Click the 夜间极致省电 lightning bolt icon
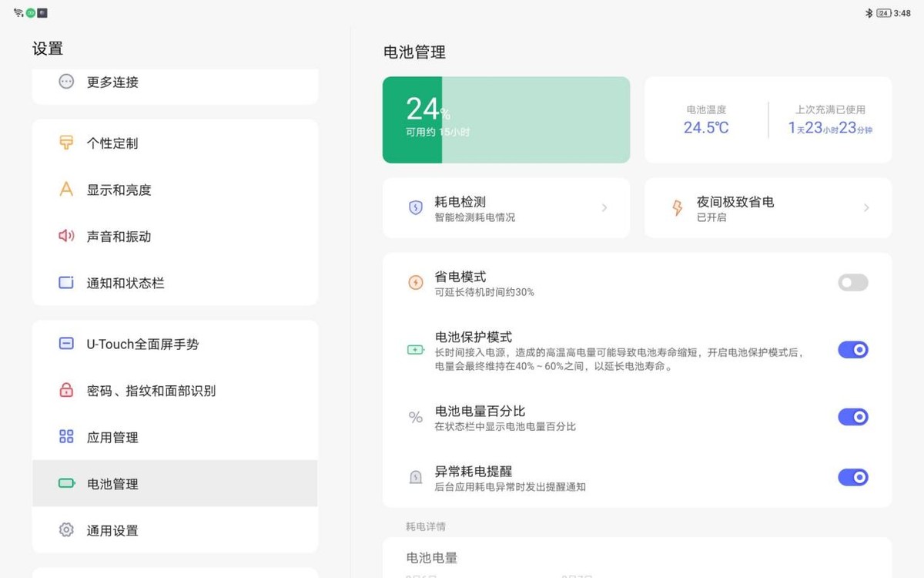 (x=677, y=207)
